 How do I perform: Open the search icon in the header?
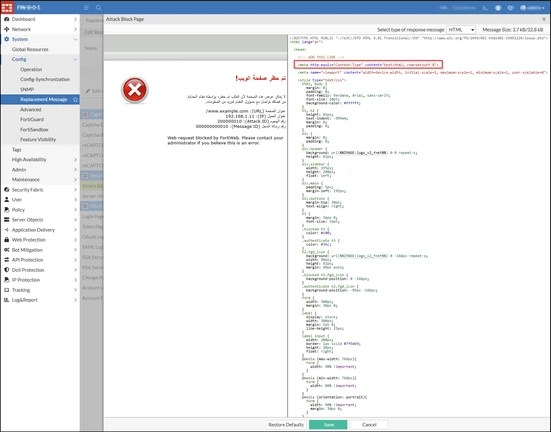98,8
